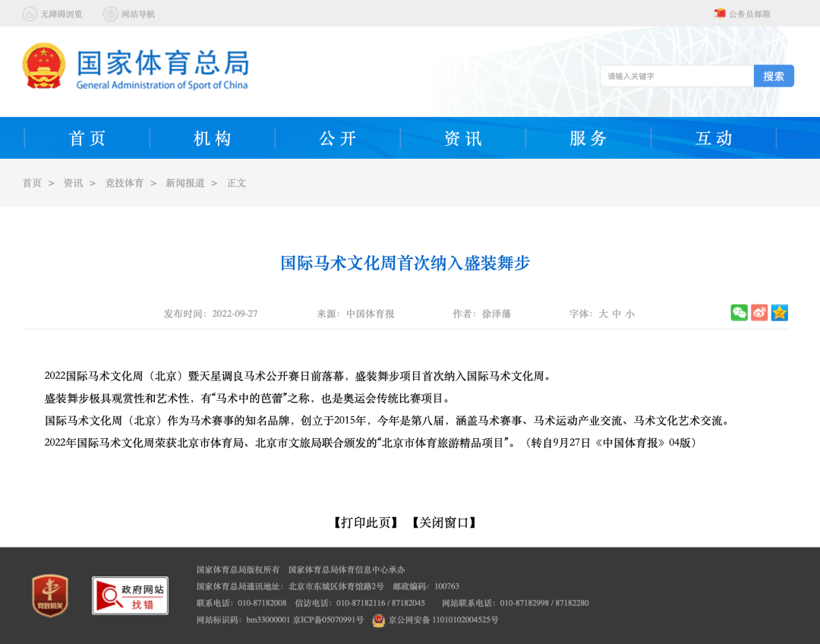
Task: Click the website navigation compass icon
Action: pos(111,14)
